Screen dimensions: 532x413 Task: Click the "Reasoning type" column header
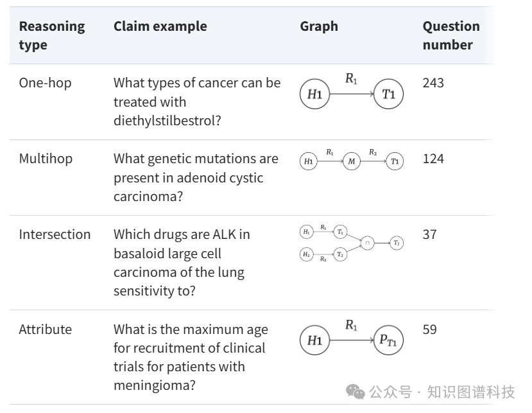click(x=51, y=35)
